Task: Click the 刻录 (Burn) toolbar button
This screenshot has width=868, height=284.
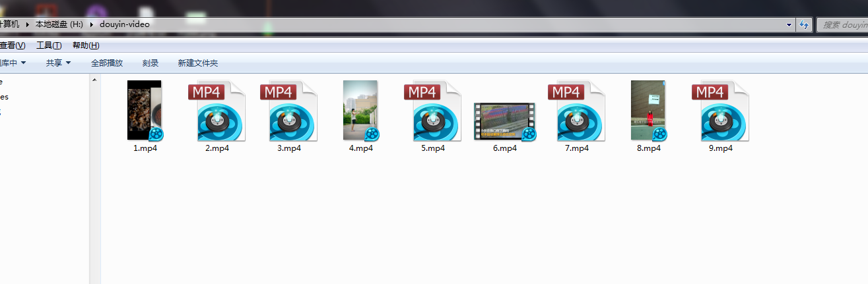Action: [x=150, y=63]
